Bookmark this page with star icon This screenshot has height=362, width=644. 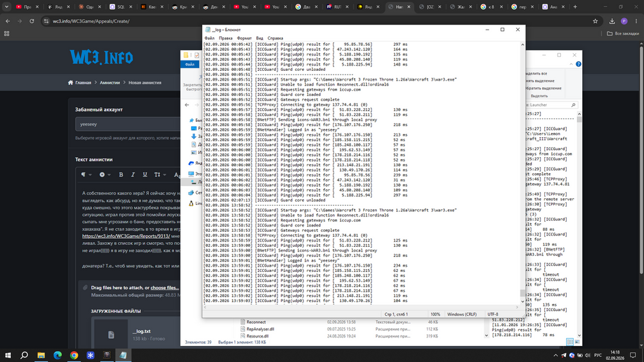click(595, 21)
